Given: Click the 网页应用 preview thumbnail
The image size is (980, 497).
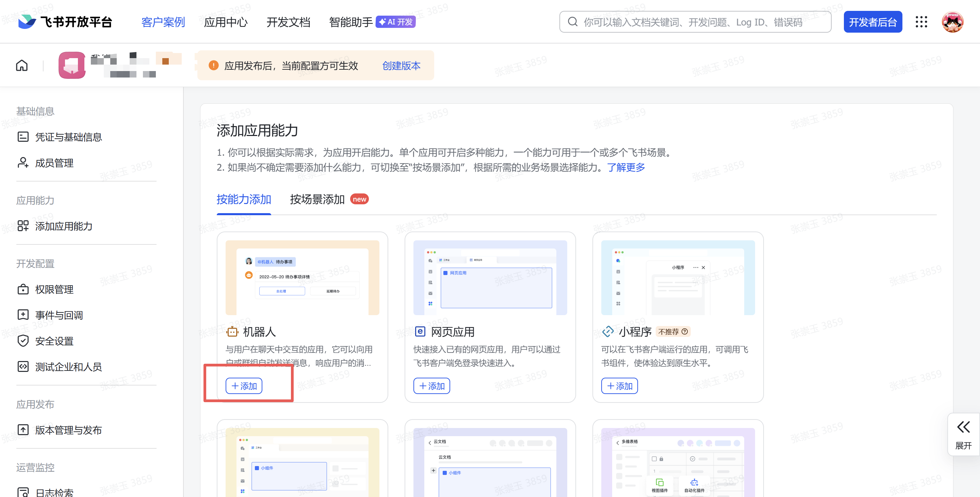Looking at the screenshot, I should tap(490, 277).
